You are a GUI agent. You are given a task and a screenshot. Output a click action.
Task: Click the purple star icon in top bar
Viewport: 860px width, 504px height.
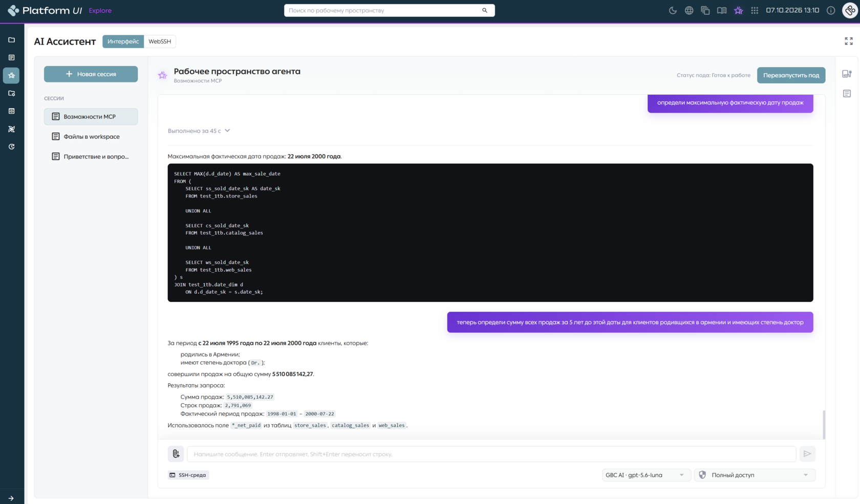point(738,10)
